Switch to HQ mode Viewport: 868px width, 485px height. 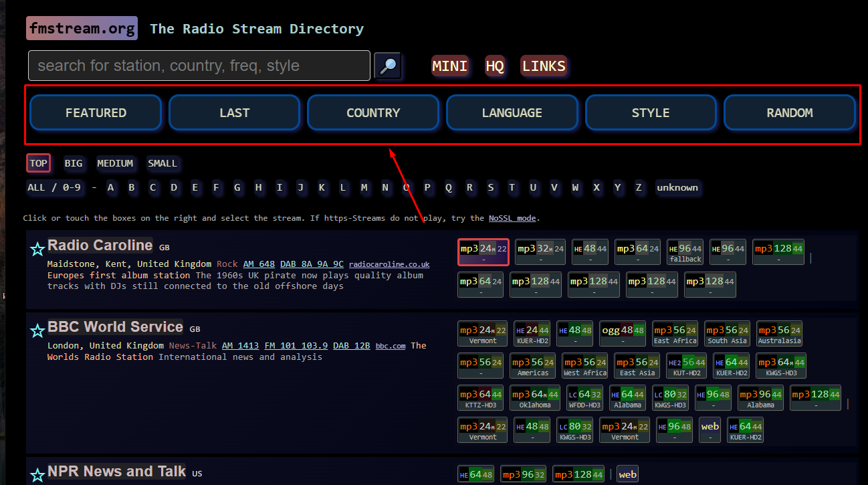click(x=495, y=66)
